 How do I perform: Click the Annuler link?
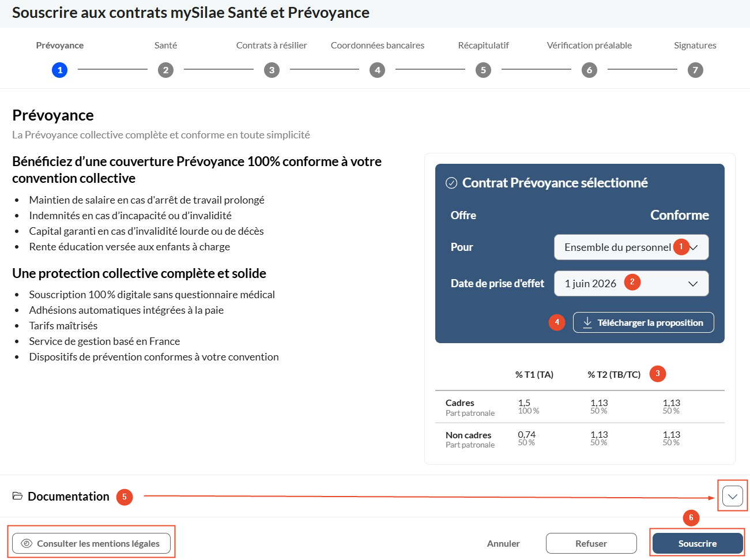[x=503, y=543]
